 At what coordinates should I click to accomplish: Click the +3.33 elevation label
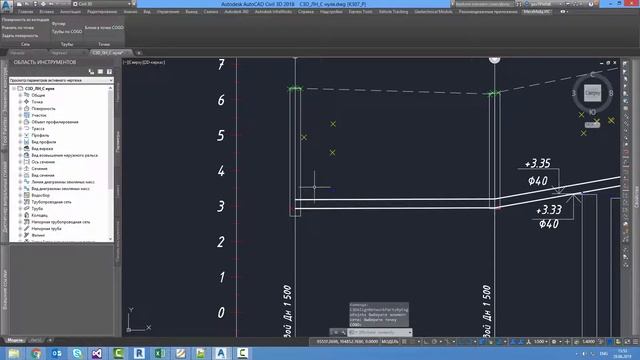[549, 210]
